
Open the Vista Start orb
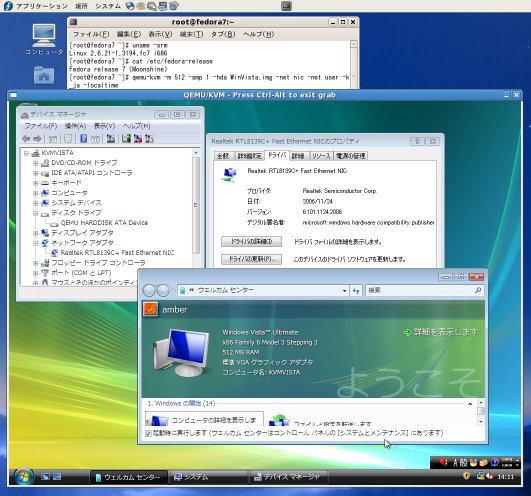pos(24,477)
